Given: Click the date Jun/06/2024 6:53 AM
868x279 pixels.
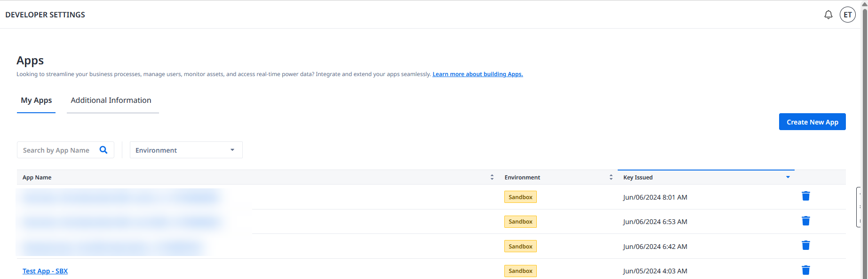Looking at the screenshot, I should (655, 222).
